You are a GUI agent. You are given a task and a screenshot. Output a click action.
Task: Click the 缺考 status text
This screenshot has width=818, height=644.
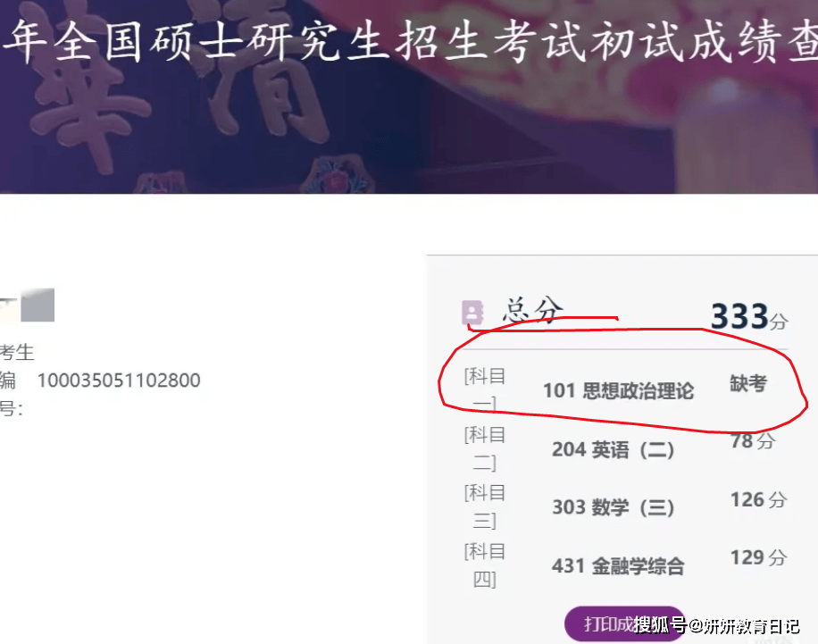pos(748,383)
